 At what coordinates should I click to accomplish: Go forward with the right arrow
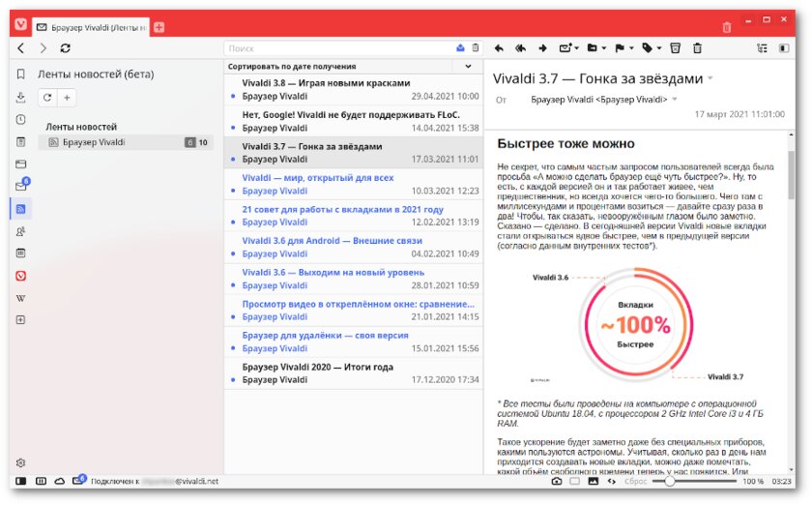click(43, 48)
